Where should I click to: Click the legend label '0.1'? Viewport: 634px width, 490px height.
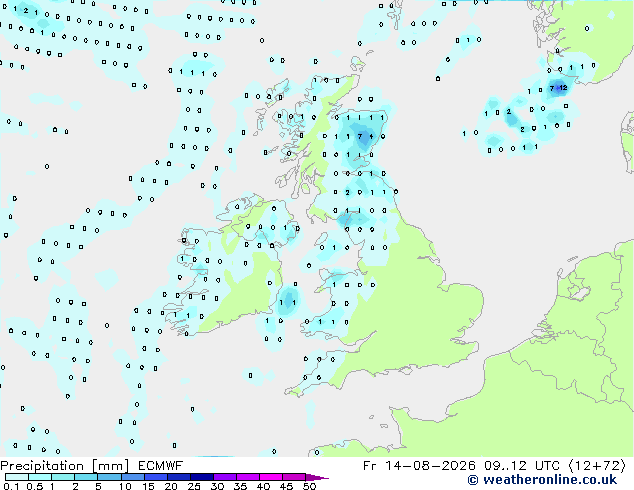12,486
